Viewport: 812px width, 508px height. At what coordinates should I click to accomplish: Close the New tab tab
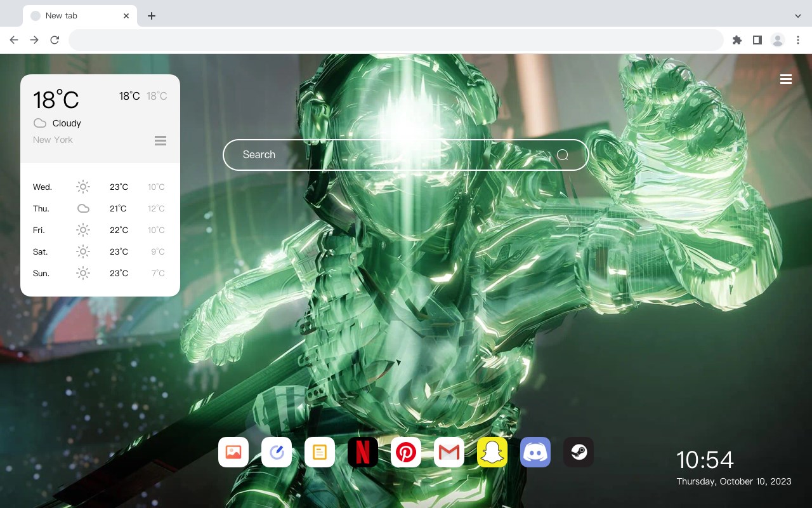[x=126, y=16]
